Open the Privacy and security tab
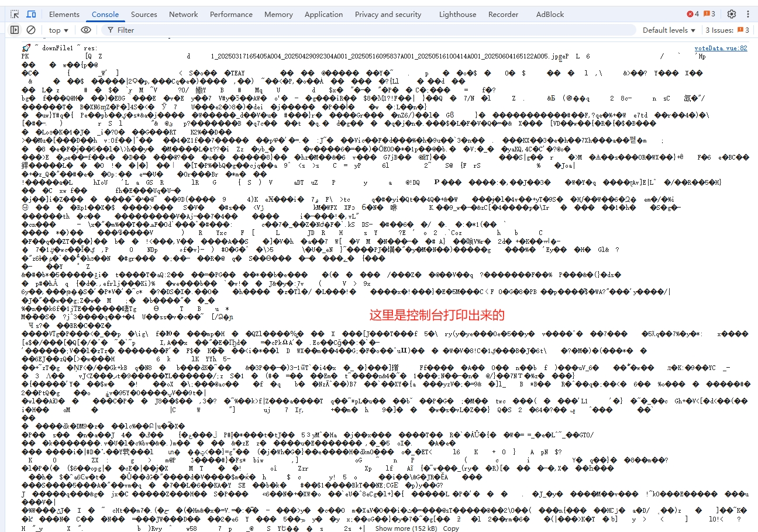Image resolution: width=758 pixels, height=532 pixels. click(x=388, y=14)
